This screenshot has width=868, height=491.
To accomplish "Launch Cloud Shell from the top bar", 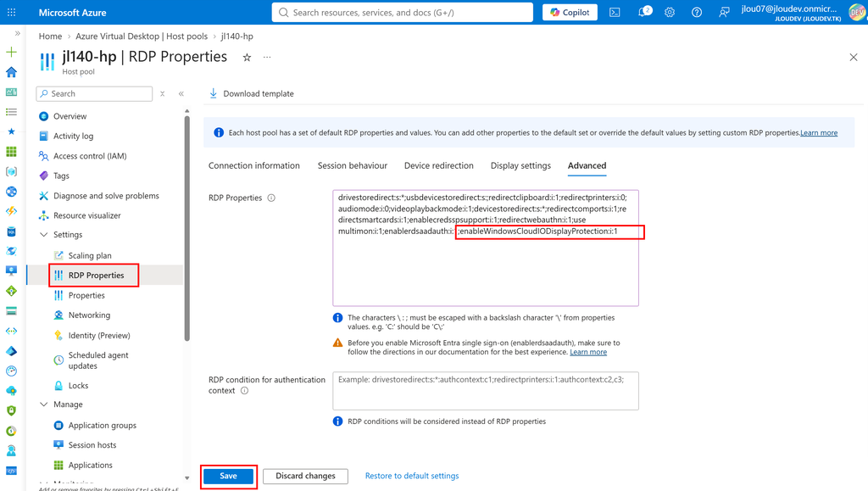I will pos(615,12).
